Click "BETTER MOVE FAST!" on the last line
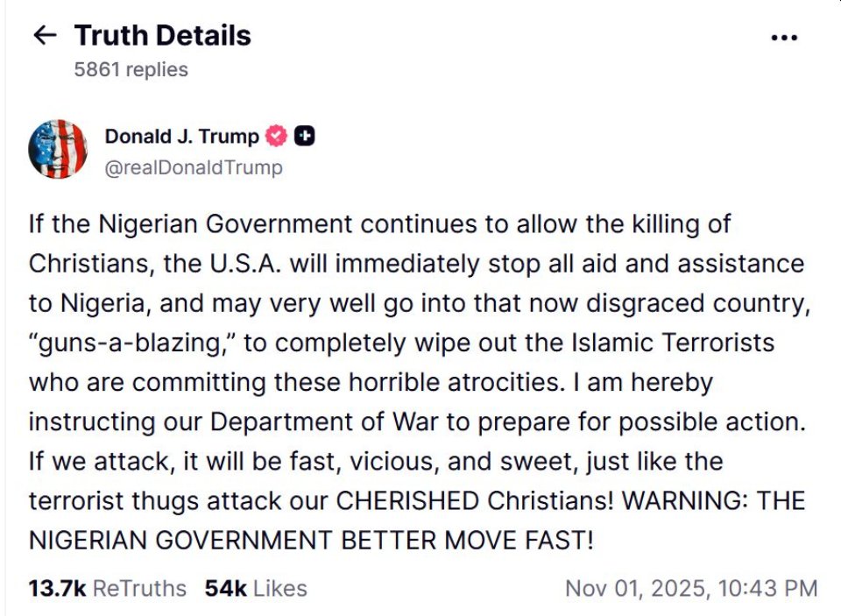 tap(468, 540)
